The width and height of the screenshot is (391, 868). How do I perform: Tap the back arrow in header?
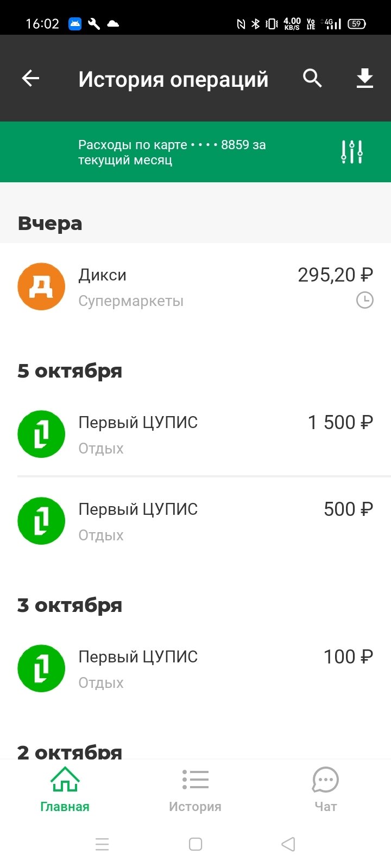pyautogui.click(x=30, y=79)
